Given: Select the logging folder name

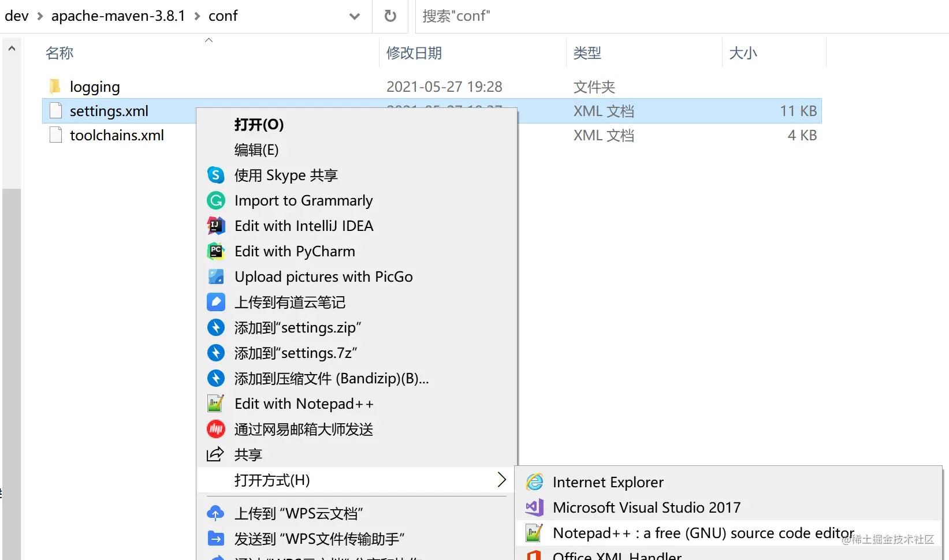Looking at the screenshot, I should [x=95, y=87].
